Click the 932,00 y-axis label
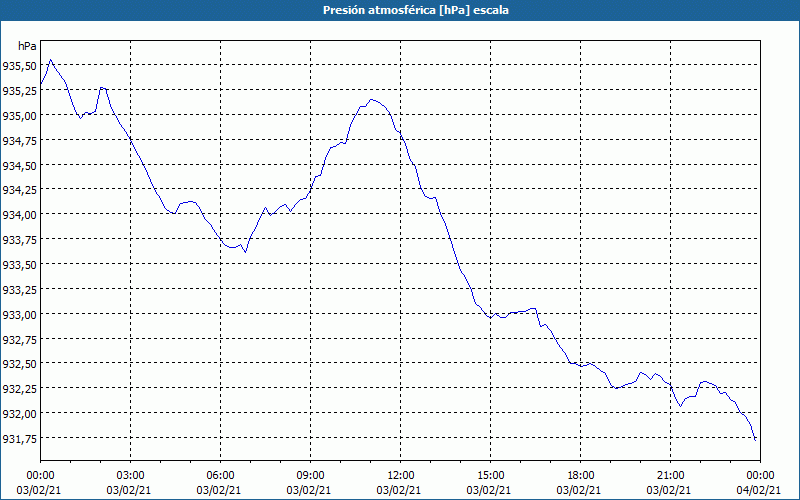Screen dimensions: 800x500 tap(19, 413)
